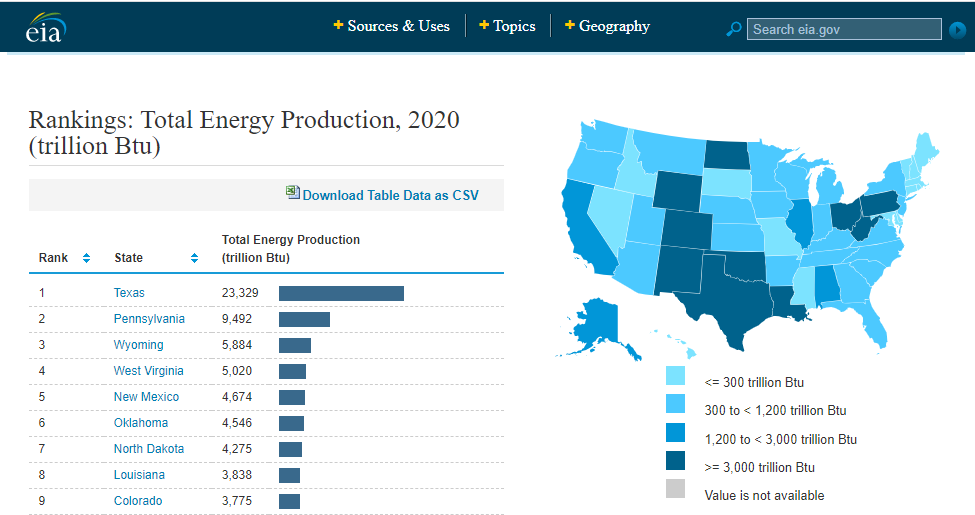Click the magnifier search icon

tap(733, 29)
